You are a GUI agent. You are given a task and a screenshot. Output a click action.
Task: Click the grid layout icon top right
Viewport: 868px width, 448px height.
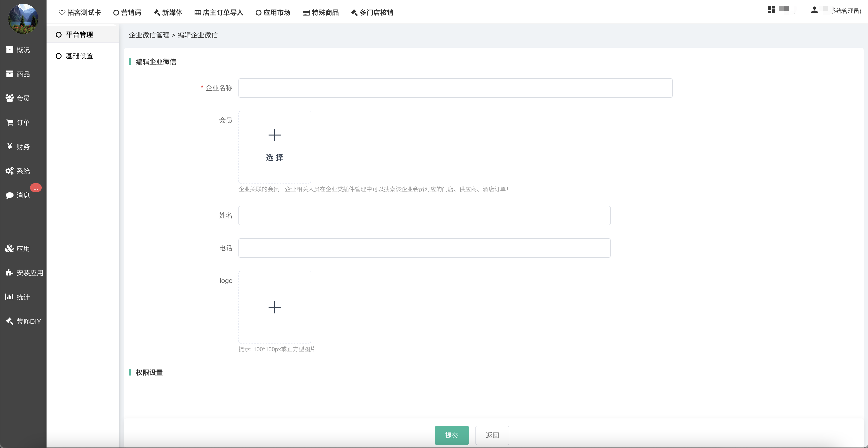tap(771, 10)
